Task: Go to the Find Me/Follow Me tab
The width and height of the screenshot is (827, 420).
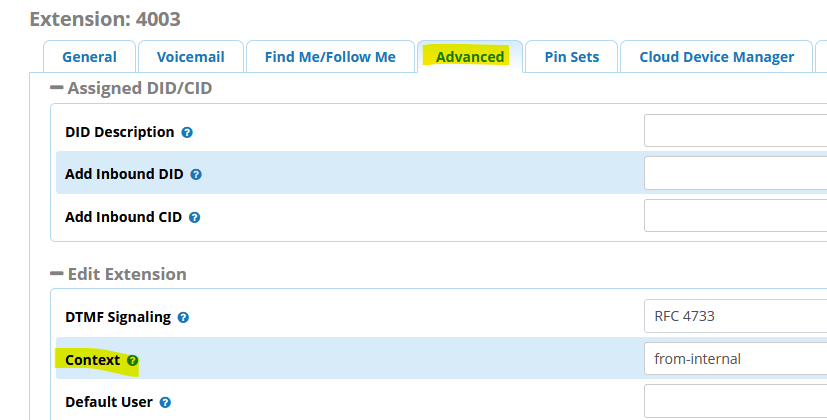Action: click(x=330, y=57)
